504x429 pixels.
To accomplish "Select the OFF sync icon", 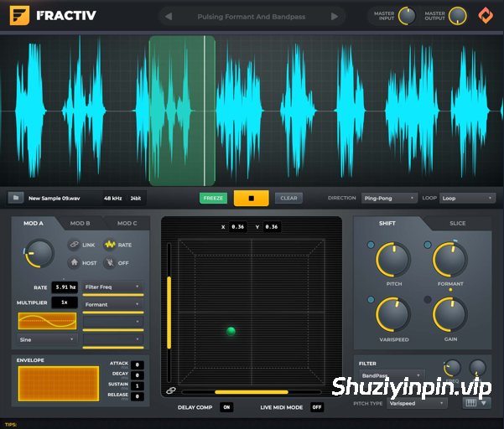I will [x=110, y=262].
